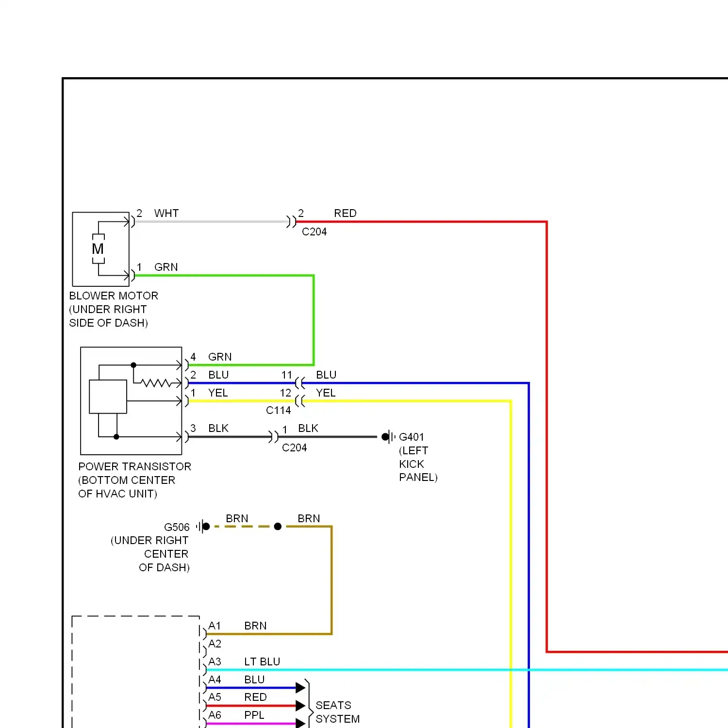This screenshot has height=728, width=728.
Task: Click the BRN label above dashed wire
Action: click(237, 518)
